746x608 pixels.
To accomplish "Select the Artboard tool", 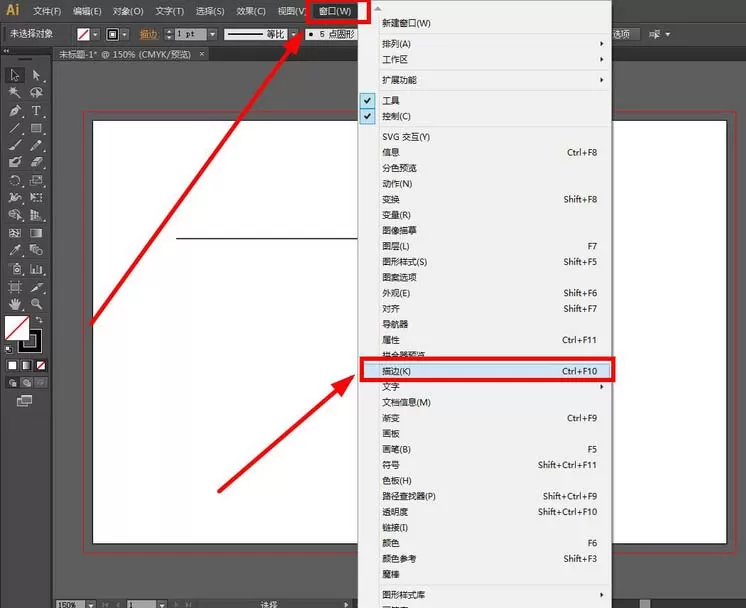I will tap(15, 287).
